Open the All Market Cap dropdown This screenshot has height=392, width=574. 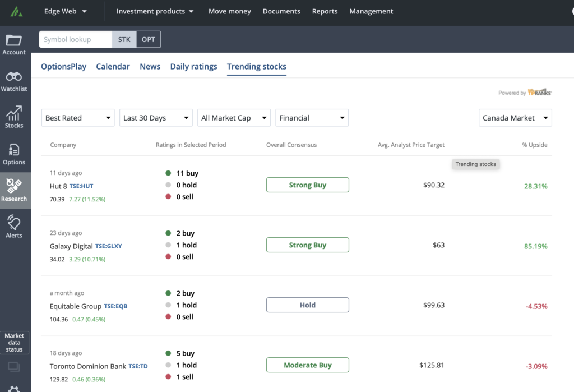[x=234, y=118]
